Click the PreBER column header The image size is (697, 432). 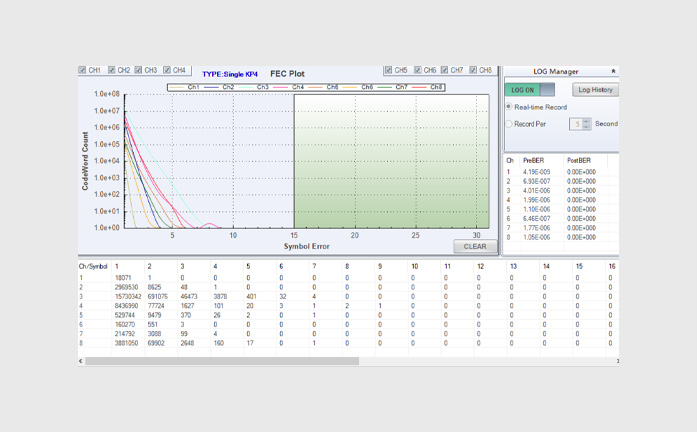coord(533,160)
